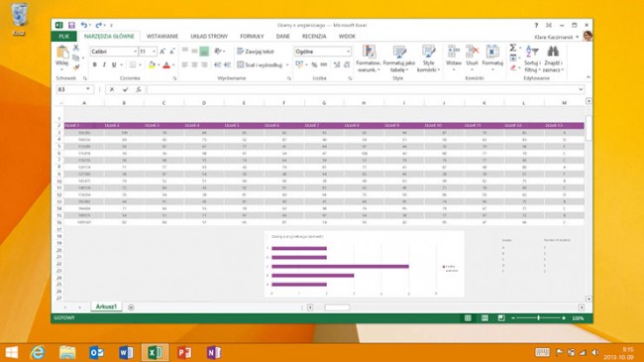The image size is (644, 362).
Task: Open Formatowanie warunkowe icon
Action: [368, 59]
